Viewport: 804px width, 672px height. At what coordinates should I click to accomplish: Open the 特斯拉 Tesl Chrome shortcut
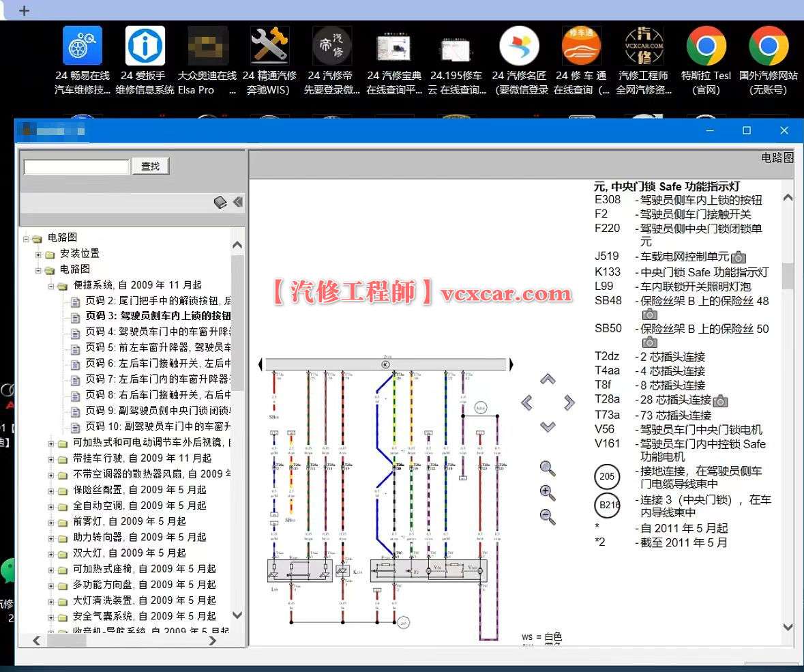pos(706,46)
